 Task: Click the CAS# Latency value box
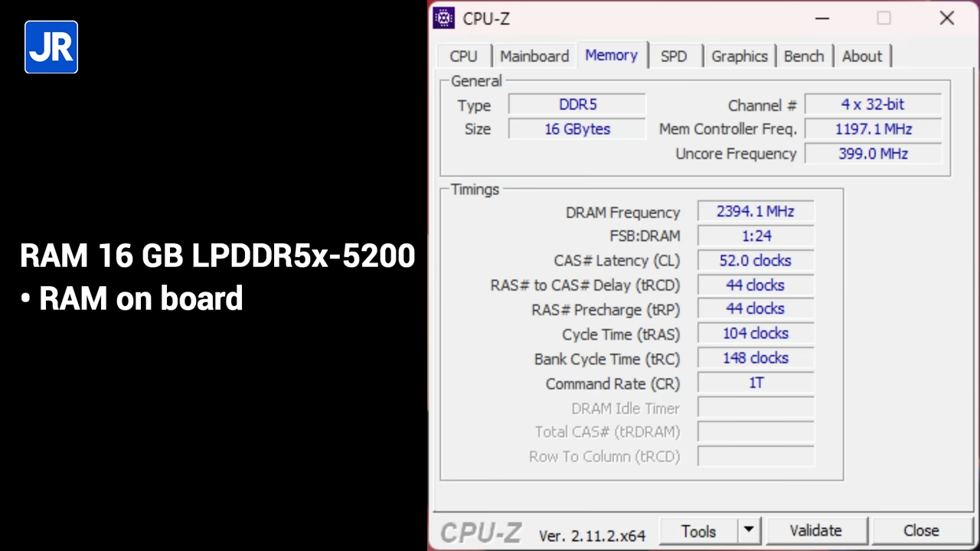pos(755,260)
